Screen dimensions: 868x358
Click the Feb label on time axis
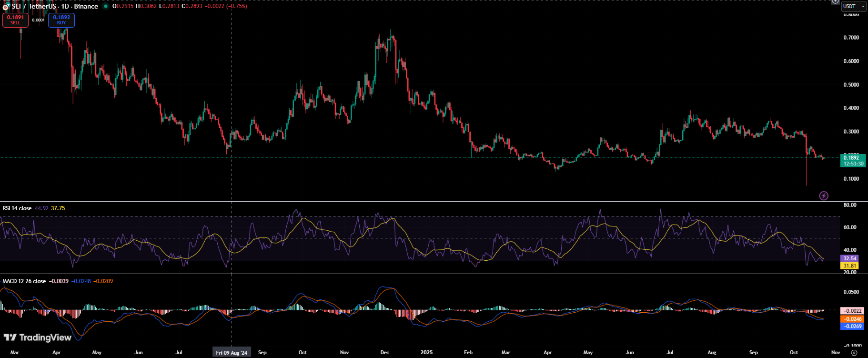[468, 353]
